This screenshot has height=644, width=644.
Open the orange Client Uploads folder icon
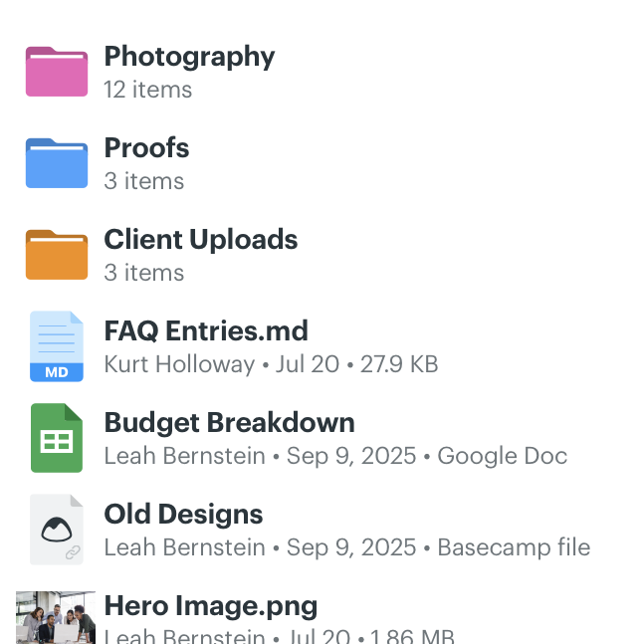[57, 255]
